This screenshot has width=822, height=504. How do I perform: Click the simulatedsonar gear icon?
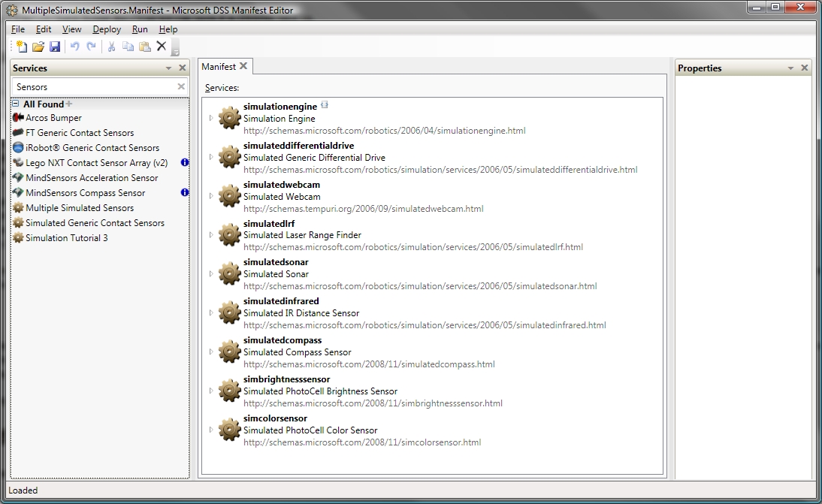click(229, 273)
